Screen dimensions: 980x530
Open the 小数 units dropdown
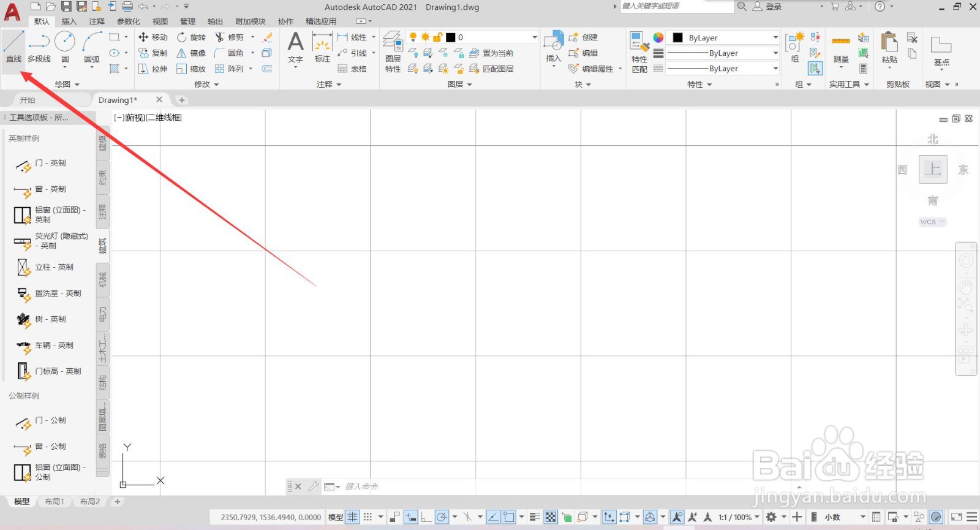tap(845, 517)
